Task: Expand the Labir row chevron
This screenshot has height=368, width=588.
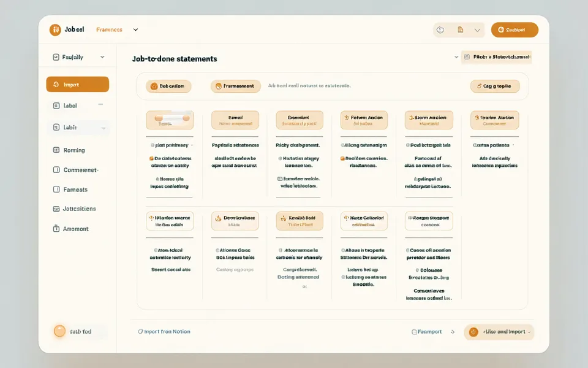Action: click(x=103, y=128)
